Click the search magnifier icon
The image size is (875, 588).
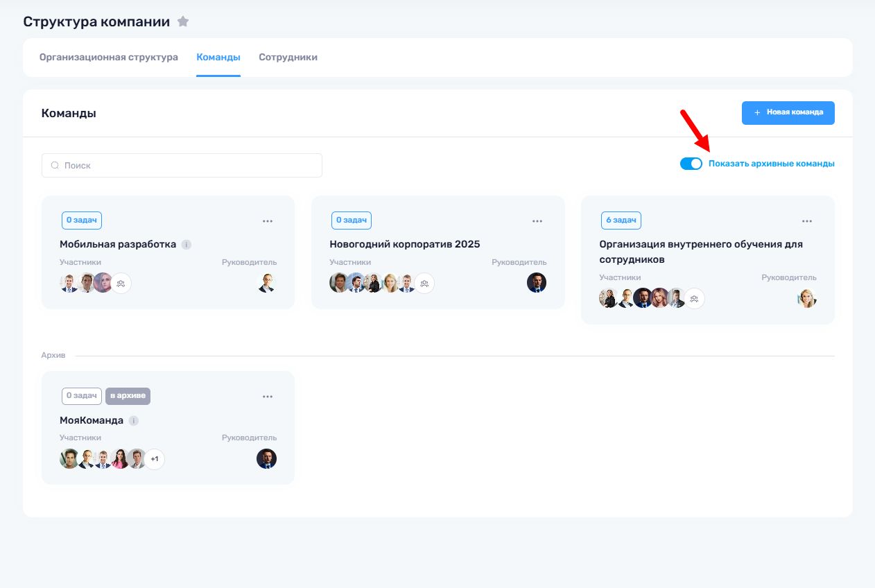pos(55,166)
